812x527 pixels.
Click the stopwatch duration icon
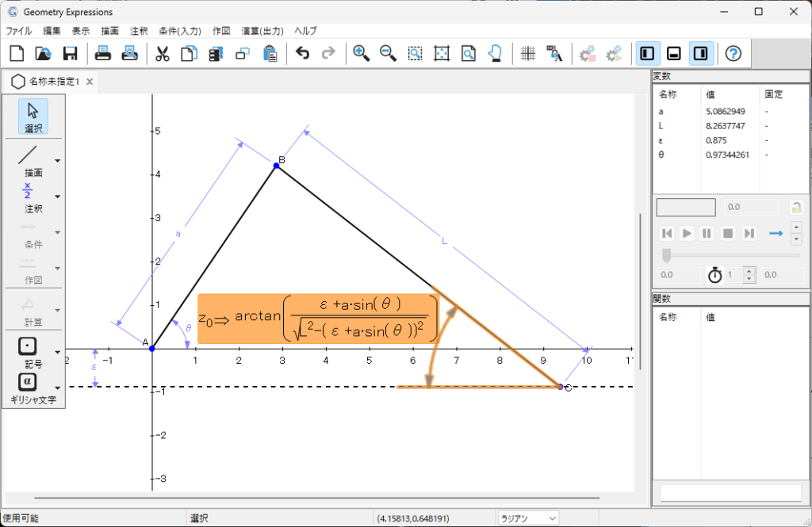[714, 275]
